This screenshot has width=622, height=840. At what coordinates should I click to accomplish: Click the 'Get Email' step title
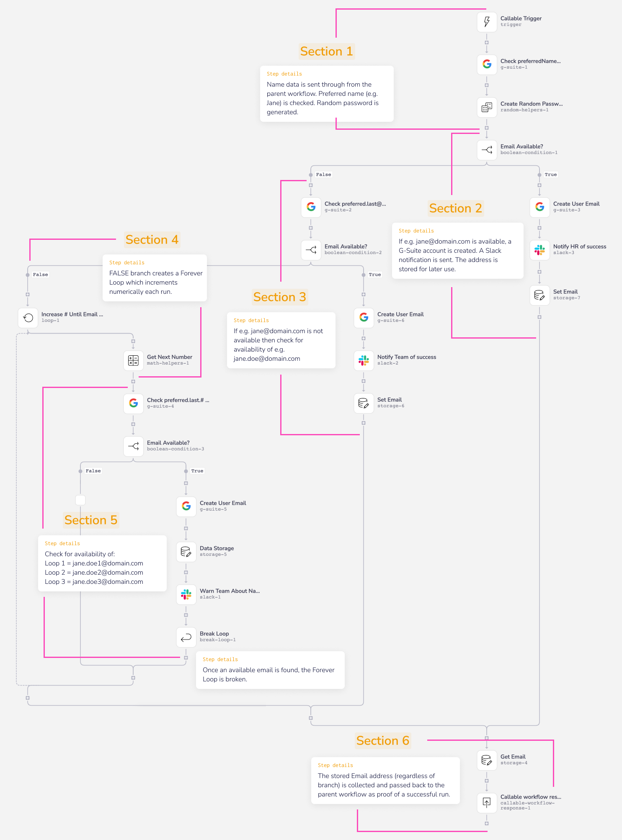coord(513,757)
